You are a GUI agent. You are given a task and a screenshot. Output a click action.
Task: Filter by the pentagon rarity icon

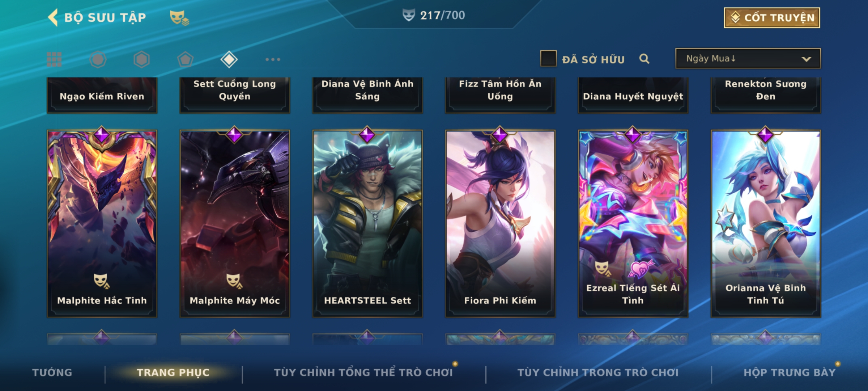tap(185, 59)
